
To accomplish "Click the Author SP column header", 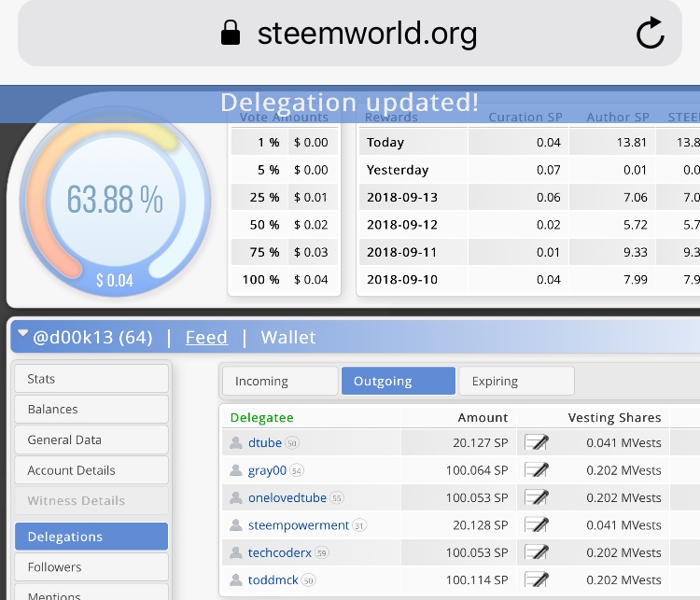I will [618, 117].
